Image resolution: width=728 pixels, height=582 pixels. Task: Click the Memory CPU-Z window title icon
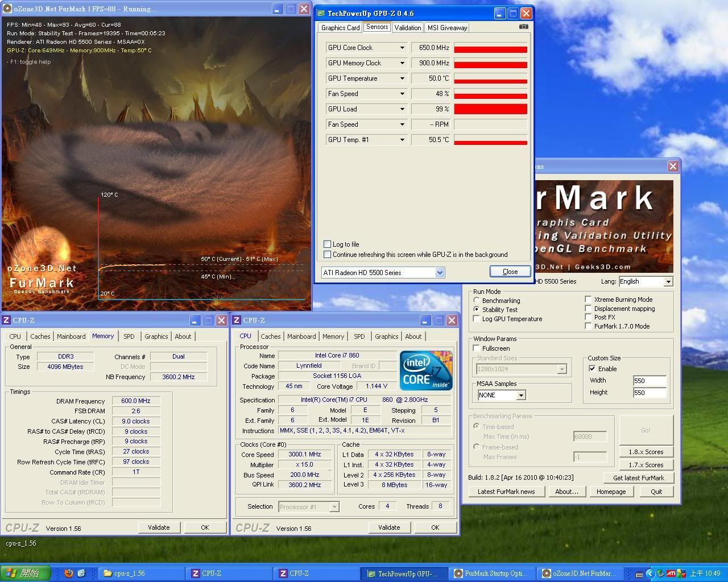coord(7,320)
